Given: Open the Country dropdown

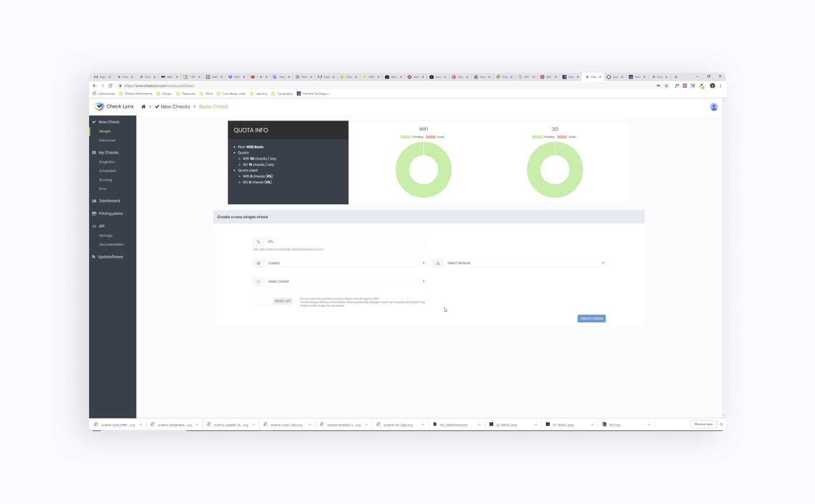Looking at the screenshot, I should tap(345, 263).
